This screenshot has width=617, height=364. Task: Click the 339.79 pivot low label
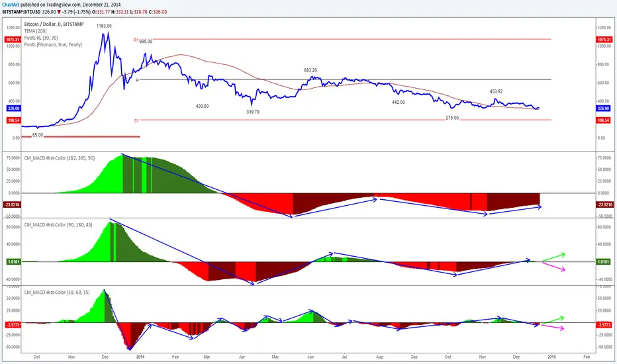pyautogui.click(x=253, y=112)
